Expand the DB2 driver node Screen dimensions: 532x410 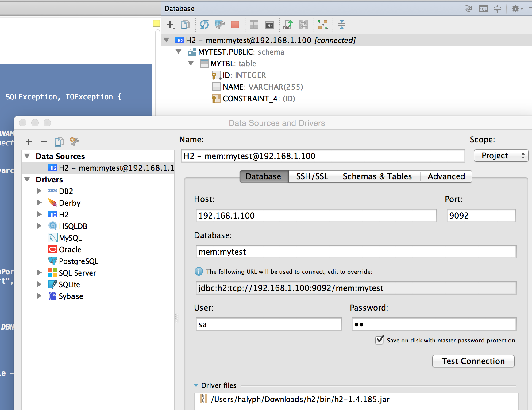tap(39, 191)
